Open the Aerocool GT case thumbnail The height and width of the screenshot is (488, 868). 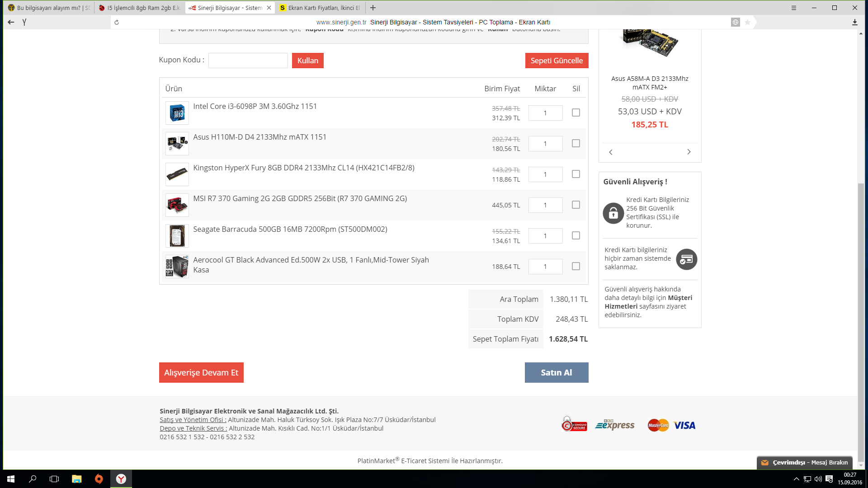pos(177,267)
